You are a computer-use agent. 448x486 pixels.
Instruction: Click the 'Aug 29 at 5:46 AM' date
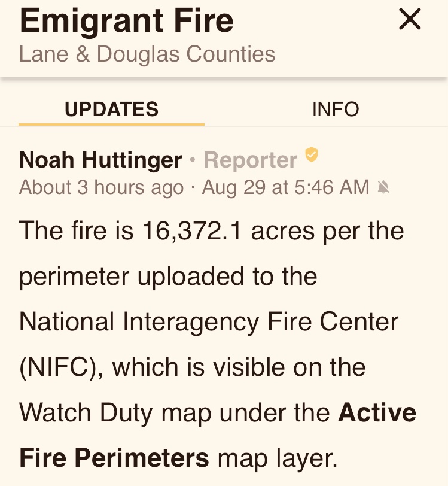click(285, 187)
